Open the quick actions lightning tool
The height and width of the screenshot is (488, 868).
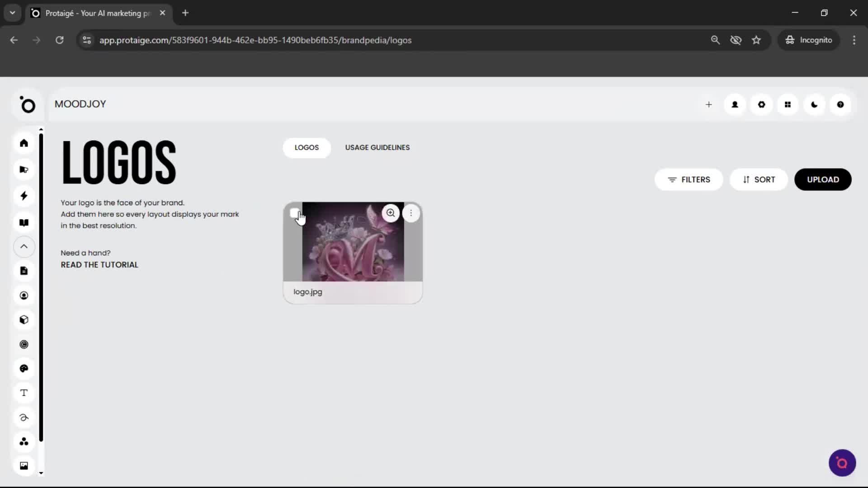24,196
